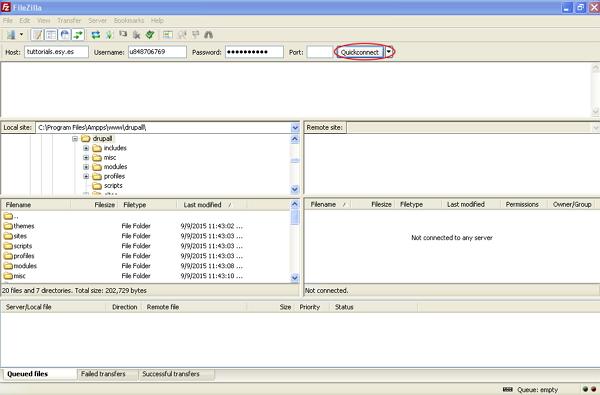Open the Server menu
The image size is (600, 395).
[98, 21]
